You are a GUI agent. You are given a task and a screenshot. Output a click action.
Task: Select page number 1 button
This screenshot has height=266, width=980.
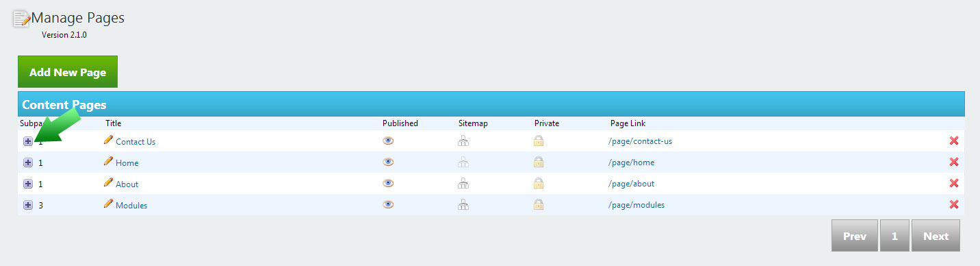(894, 236)
